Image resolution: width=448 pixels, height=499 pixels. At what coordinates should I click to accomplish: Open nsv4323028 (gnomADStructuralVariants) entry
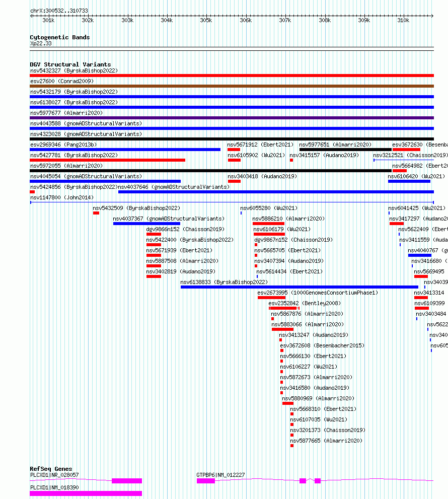(x=86, y=134)
